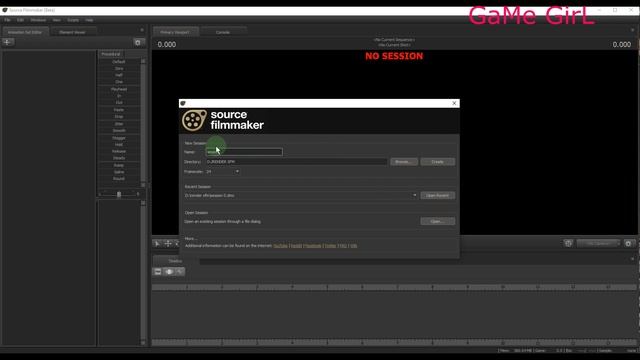Follow the FAQ link

pos(343,246)
